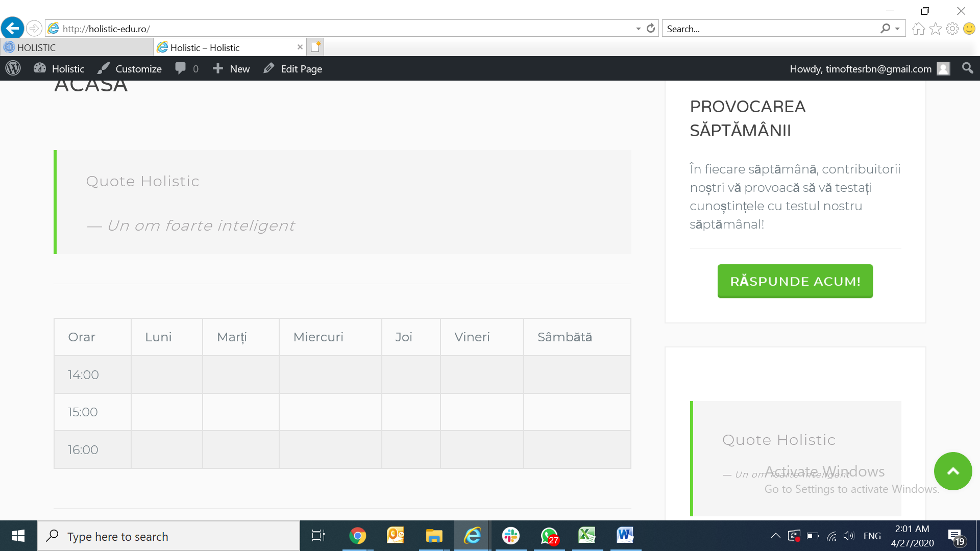This screenshot has height=551, width=980.
Task: Open the Customize brush option
Action: 130,68
